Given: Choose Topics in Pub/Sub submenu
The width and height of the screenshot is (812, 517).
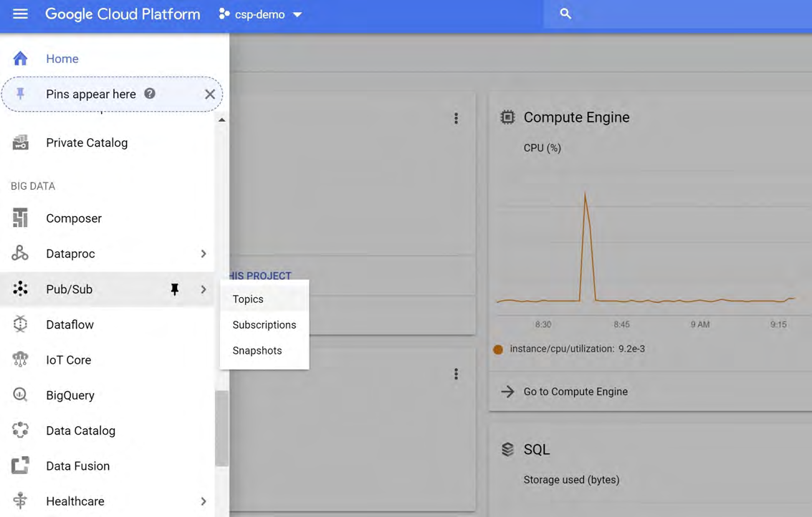Looking at the screenshot, I should coord(247,299).
